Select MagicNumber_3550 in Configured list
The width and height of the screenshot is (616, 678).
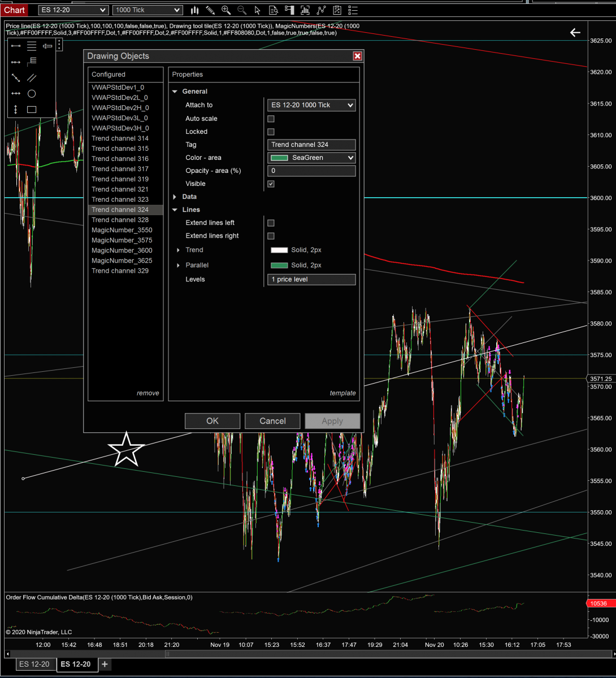125,230
